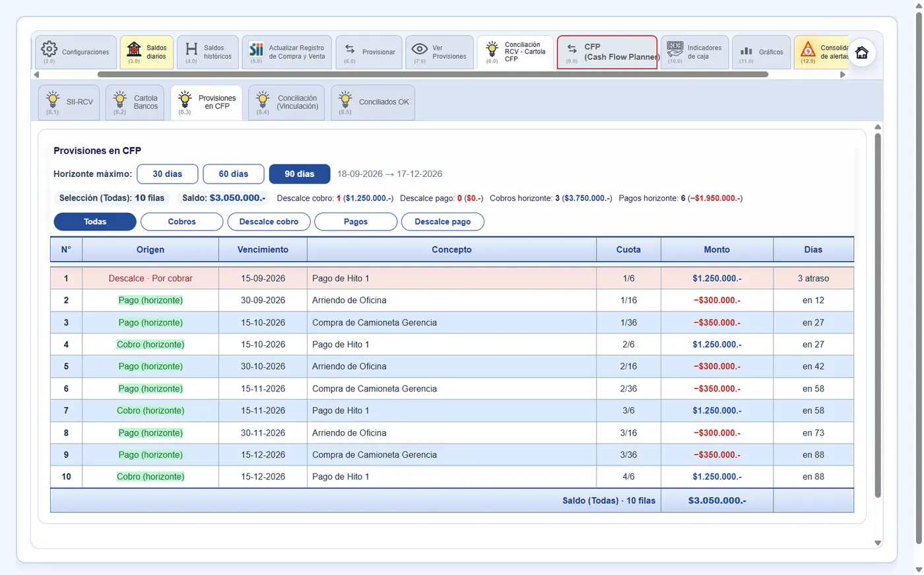Screen dimensions: 924x575
Task: Filter rows by Cobros
Action: (182, 222)
